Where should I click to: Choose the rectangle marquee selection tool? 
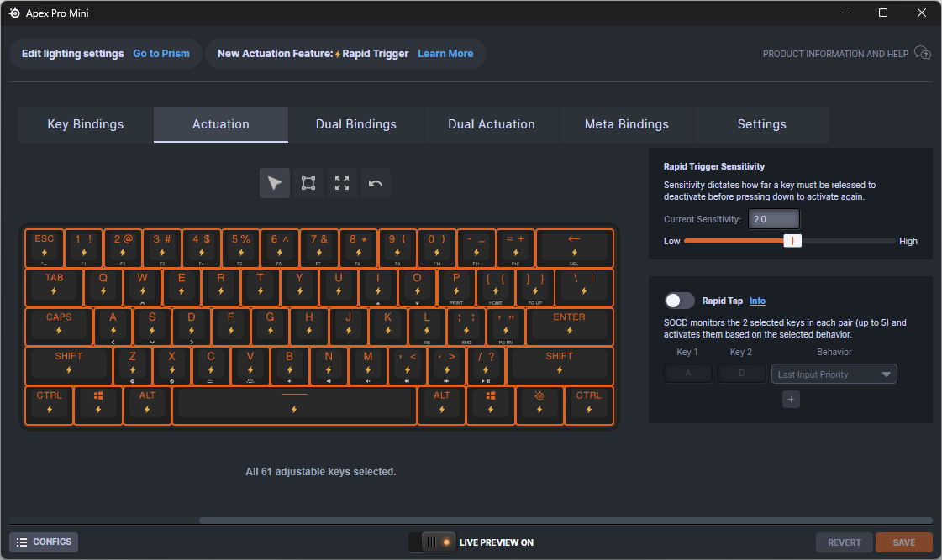(x=308, y=183)
